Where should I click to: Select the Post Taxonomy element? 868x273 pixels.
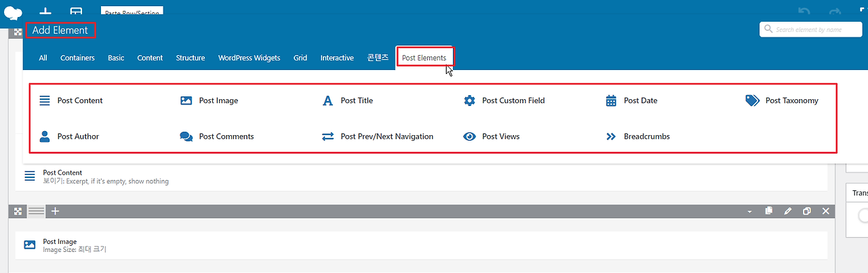(x=782, y=101)
